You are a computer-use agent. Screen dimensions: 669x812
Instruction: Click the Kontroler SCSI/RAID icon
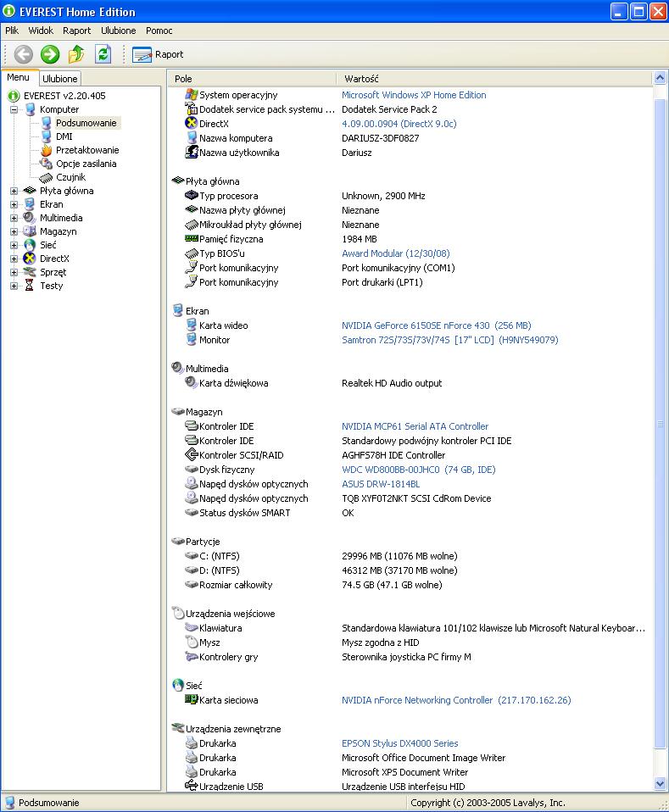point(192,454)
